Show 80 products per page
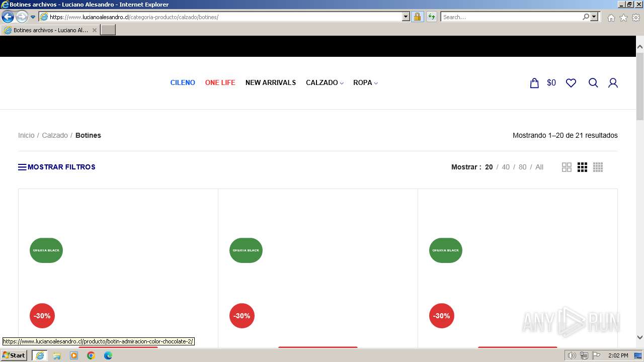 522,167
